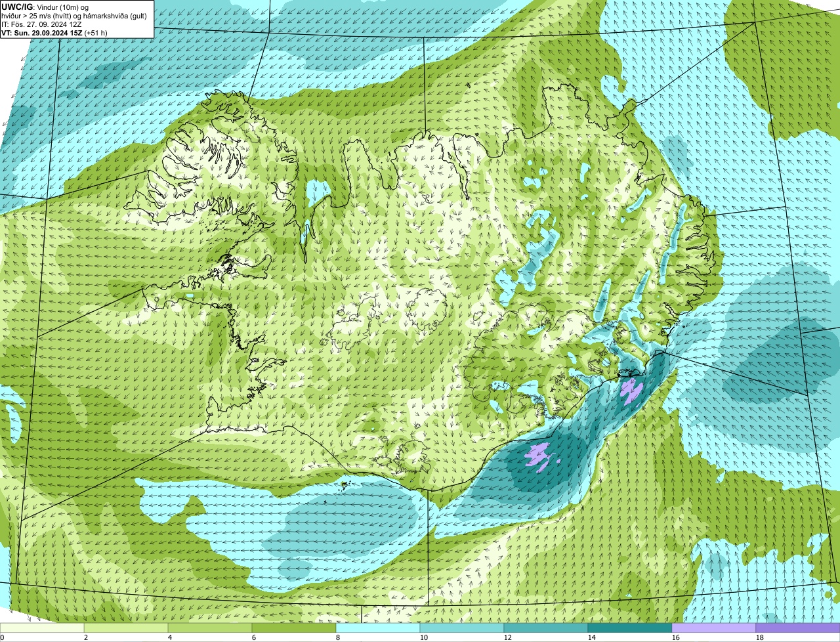Click the pale cyan 8–10 legend swatch
The height and width of the screenshot is (642, 840).
click(x=378, y=628)
